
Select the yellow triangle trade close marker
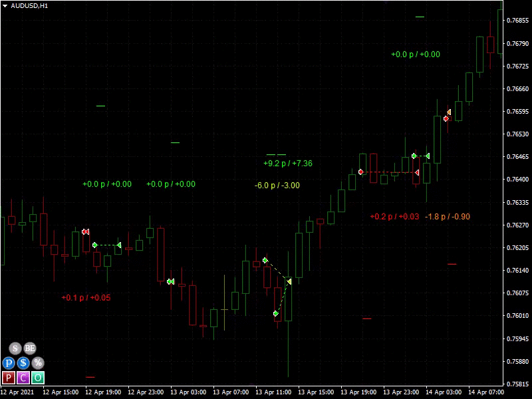pos(289,281)
